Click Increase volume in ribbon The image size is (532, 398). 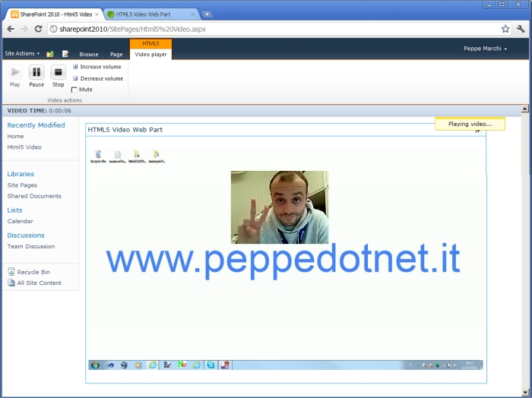tap(97, 67)
